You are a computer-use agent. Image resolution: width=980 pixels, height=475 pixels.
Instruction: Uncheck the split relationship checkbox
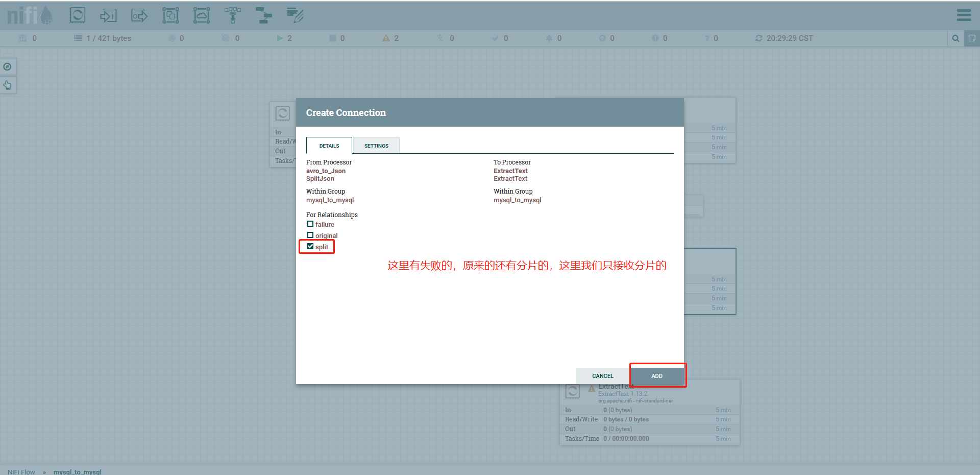click(x=310, y=246)
